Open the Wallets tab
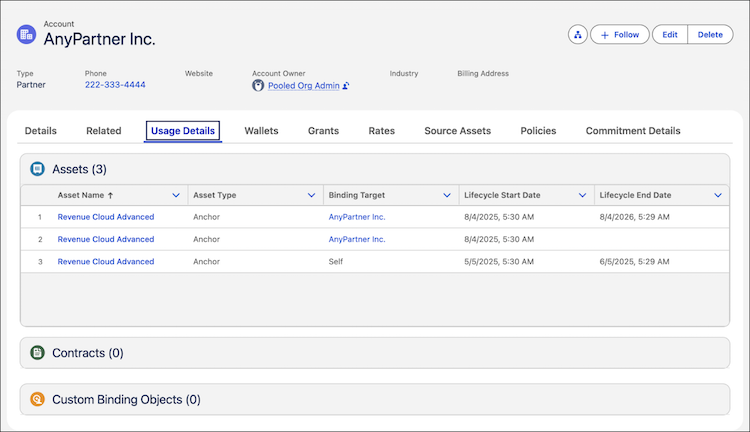The height and width of the screenshot is (432, 750). pyautogui.click(x=261, y=131)
